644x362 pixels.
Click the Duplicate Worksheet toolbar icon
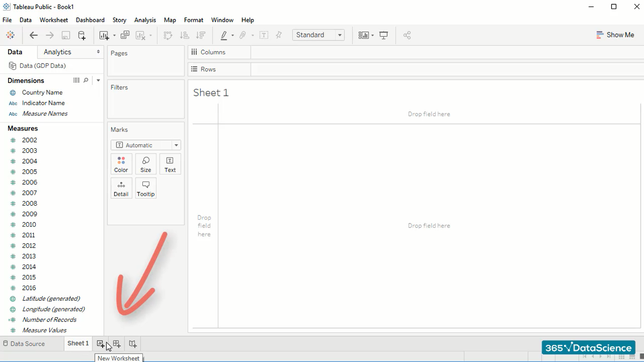[125, 35]
